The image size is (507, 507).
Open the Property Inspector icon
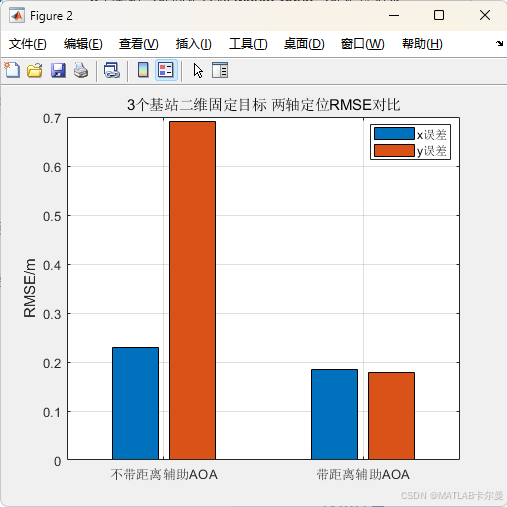click(x=220, y=70)
